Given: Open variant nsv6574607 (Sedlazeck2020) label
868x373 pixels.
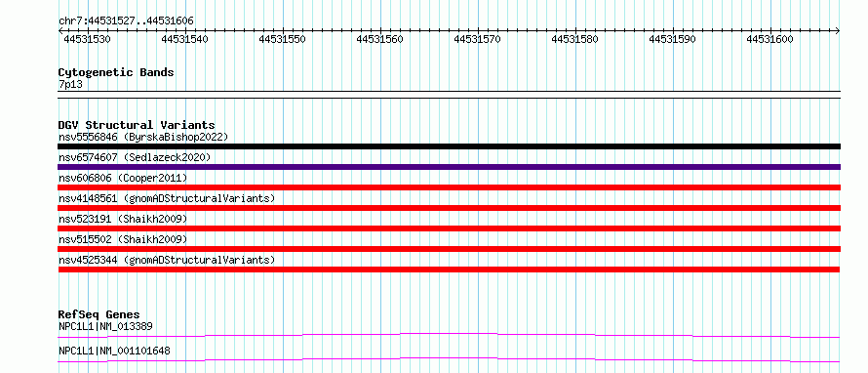Looking at the screenshot, I should coord(135,157).
